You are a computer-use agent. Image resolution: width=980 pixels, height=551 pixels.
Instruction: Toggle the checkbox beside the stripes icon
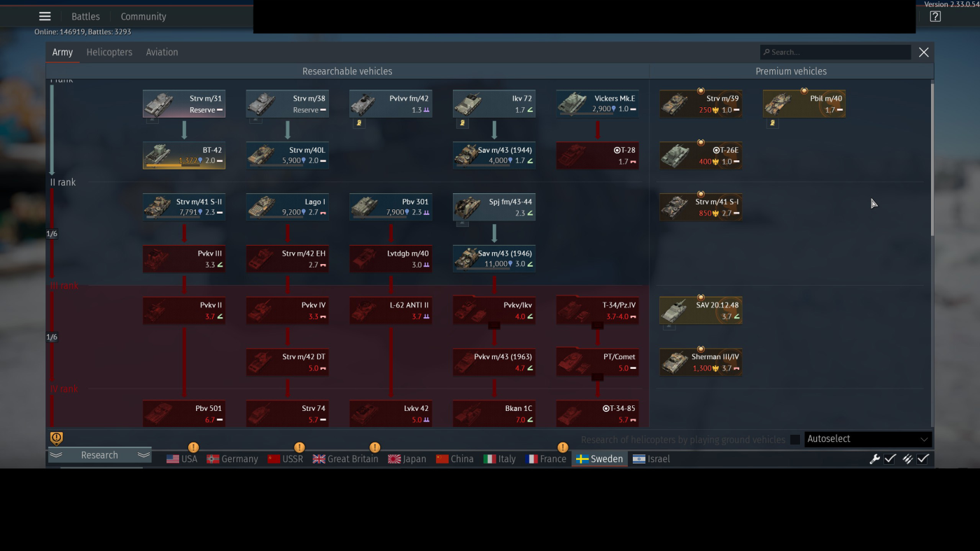[923, 459]
